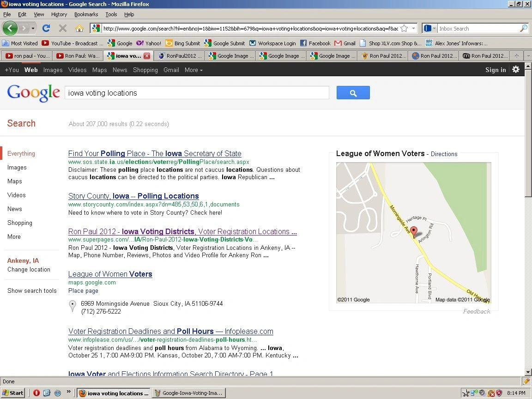Open the Yahoo! bookmark

(149, 43)
